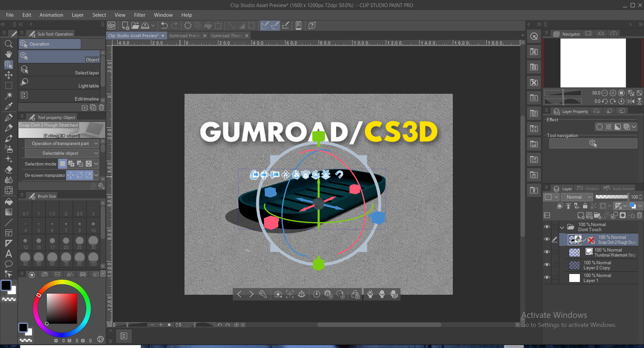The width and height of the screenshot is (644, 348).
Task: Click the Redo icon in command bar
Action: coord(174,25)
